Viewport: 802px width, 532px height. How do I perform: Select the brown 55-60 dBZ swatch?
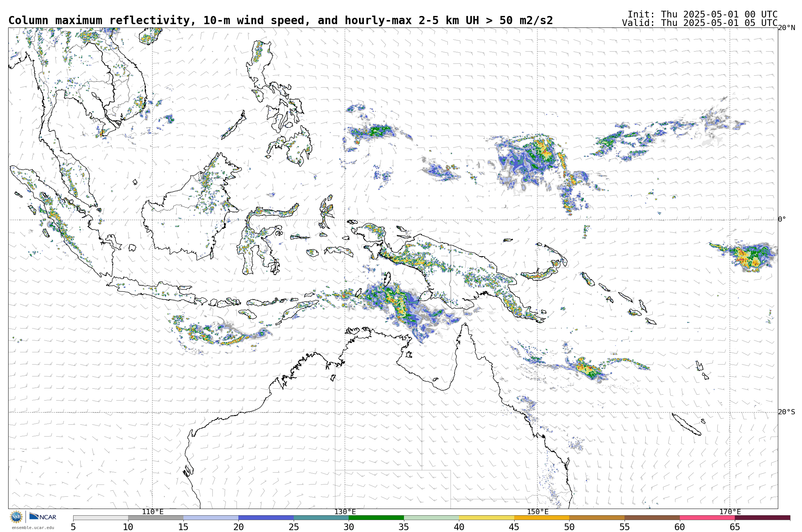click(x=652, y=518)
